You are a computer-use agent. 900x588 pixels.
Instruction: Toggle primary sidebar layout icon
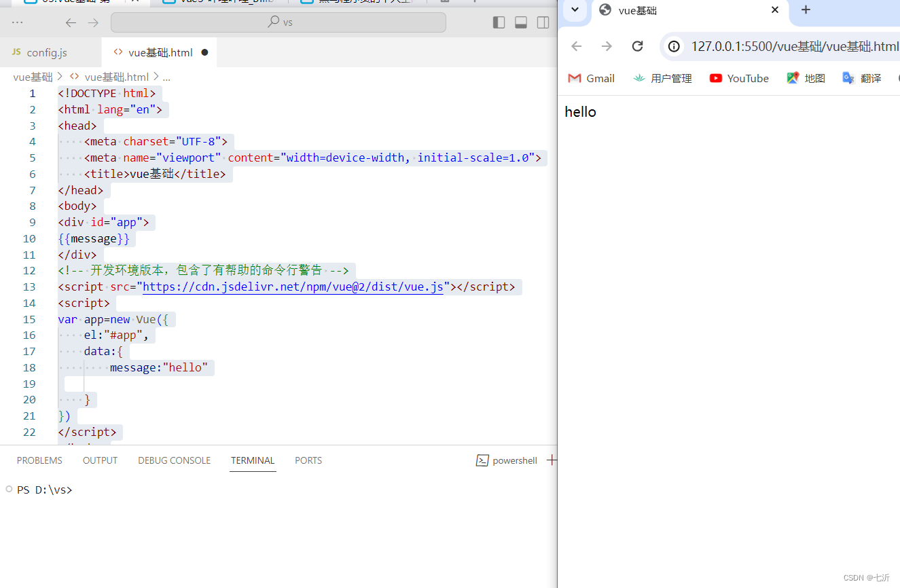tap(499, 22)
